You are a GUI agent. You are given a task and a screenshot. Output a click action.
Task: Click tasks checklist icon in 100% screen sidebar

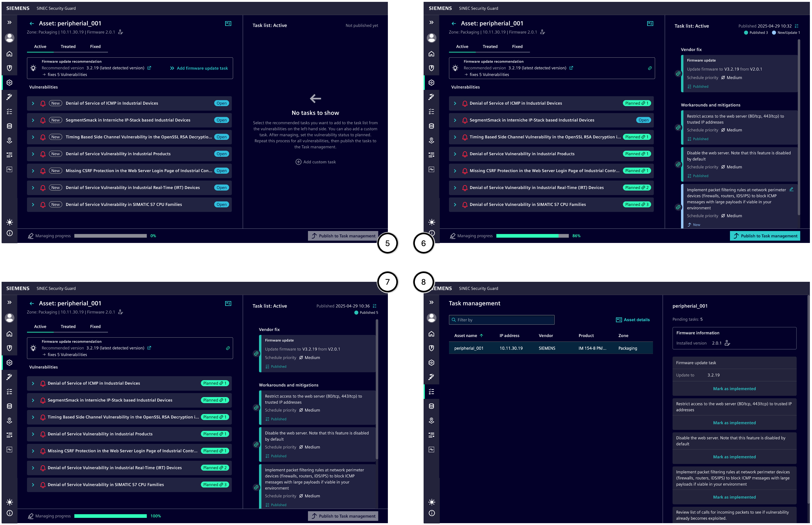coord(10,392)
